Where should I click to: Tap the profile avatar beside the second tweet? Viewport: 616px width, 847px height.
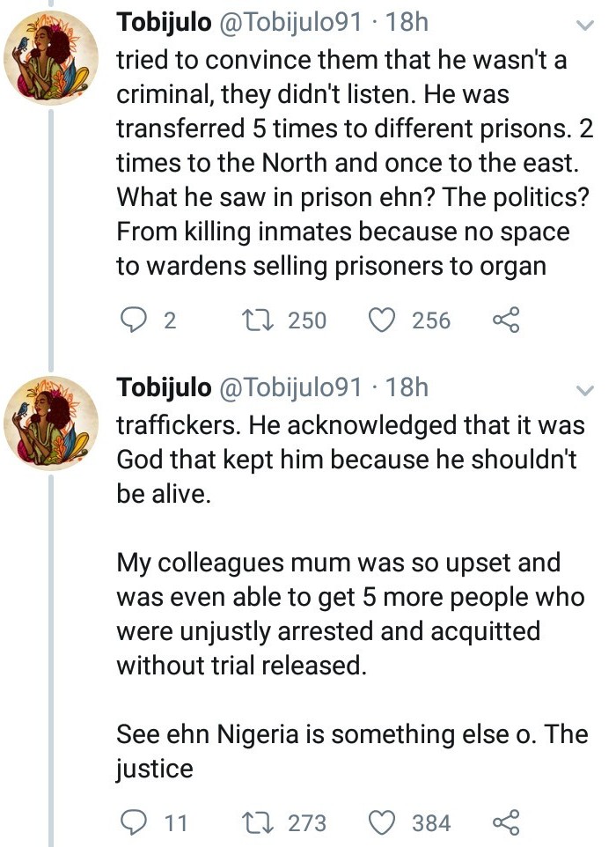click(x=55, y=416)
